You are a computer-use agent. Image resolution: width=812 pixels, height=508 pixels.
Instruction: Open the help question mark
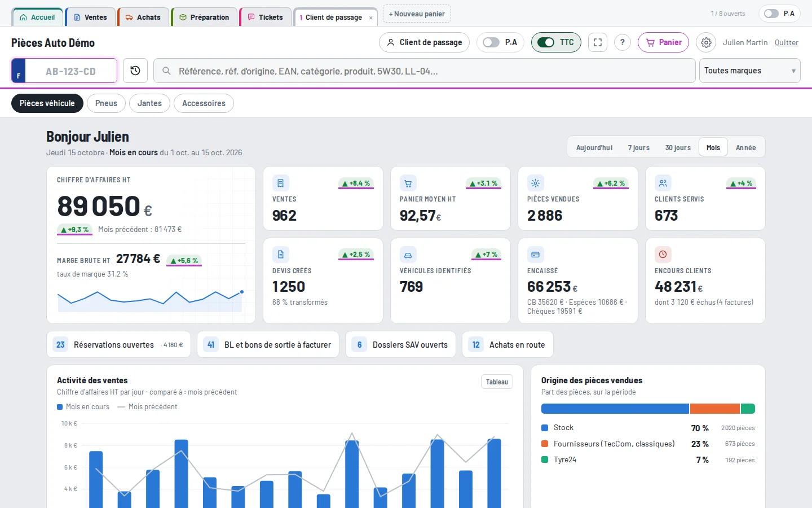(x=623, y=42)
